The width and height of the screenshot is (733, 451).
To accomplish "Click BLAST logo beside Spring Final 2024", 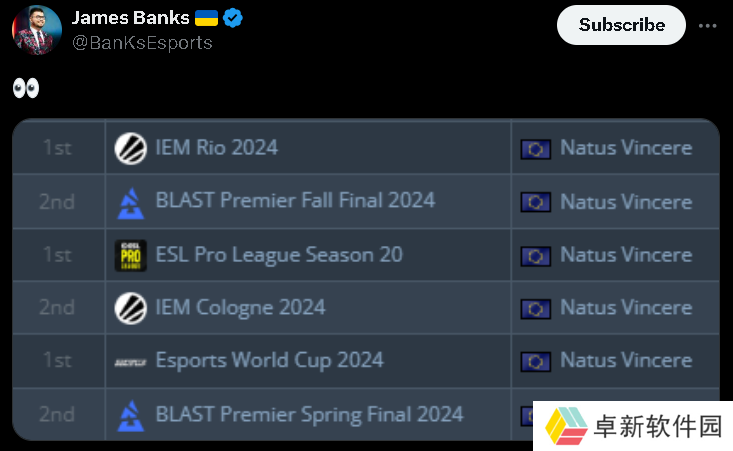I will (x=131, y=415).
